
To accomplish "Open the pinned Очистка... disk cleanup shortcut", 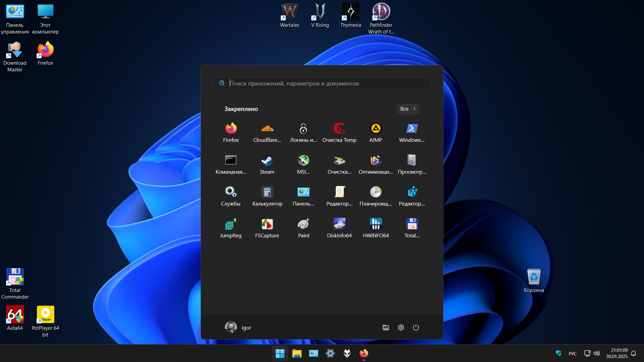I will [x=339, y=165].
